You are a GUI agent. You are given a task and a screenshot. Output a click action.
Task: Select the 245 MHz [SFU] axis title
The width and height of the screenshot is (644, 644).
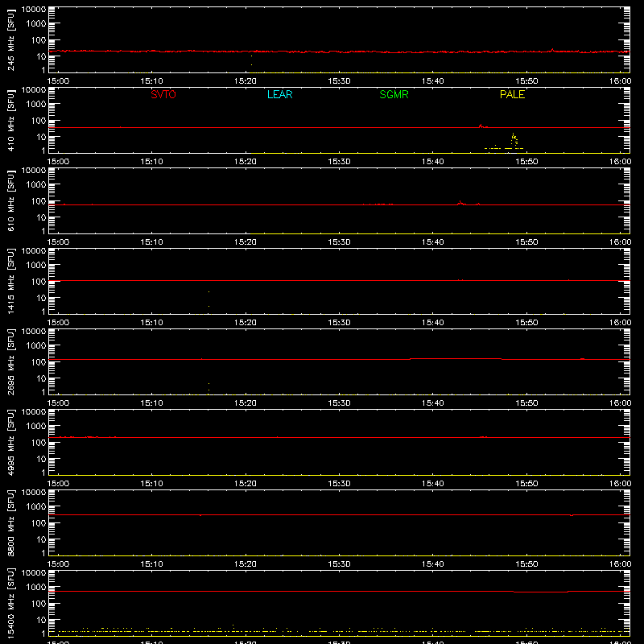[x=10, y=40]
